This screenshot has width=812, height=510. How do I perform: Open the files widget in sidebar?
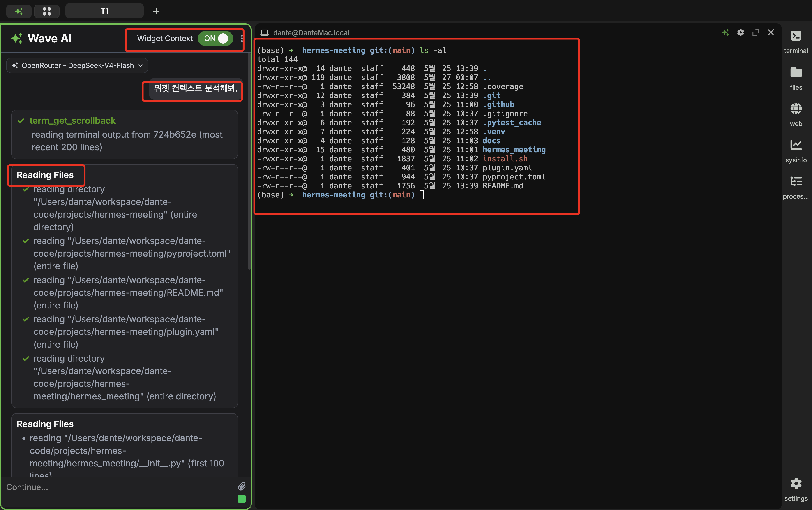click(x=796, y=79)
